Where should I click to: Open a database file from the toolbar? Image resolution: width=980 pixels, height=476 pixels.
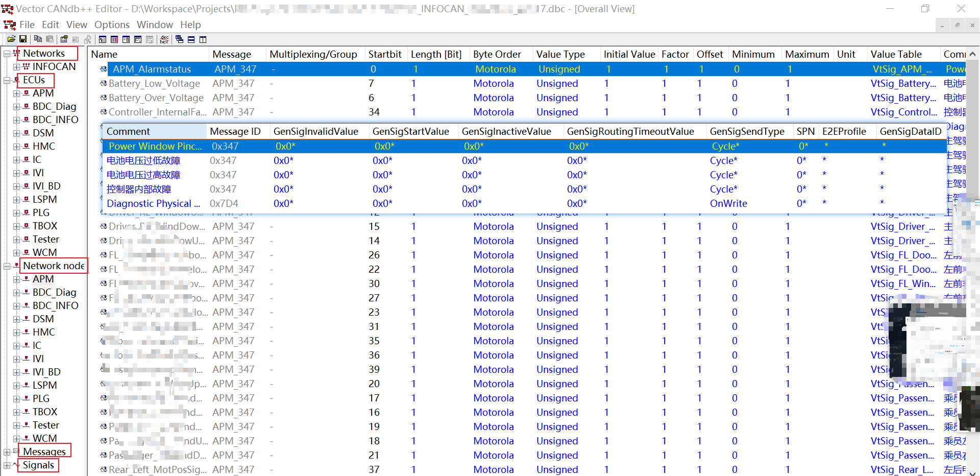(x=11, y=39)
